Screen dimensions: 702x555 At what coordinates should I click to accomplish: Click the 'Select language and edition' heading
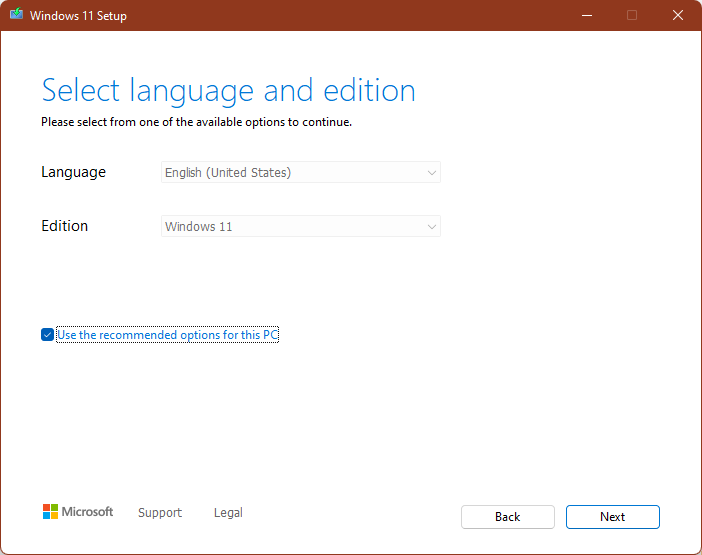pos(228,90)
